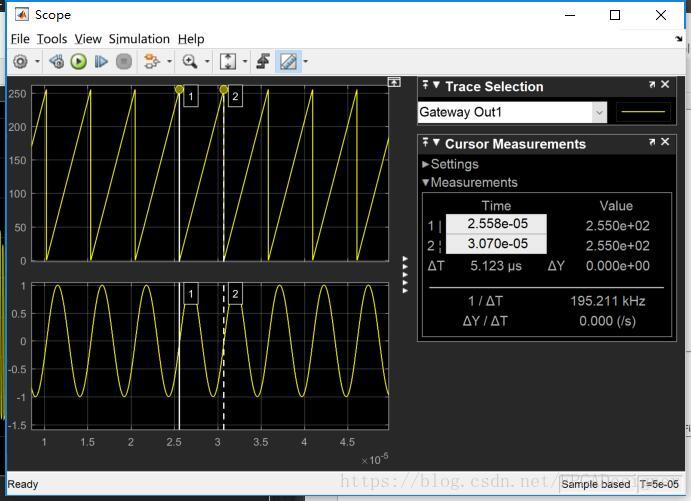The height and width of the screenshot is (501, 691).
Task: Click the ΔY 0.000e+00 value
Action: coord(617,266)
